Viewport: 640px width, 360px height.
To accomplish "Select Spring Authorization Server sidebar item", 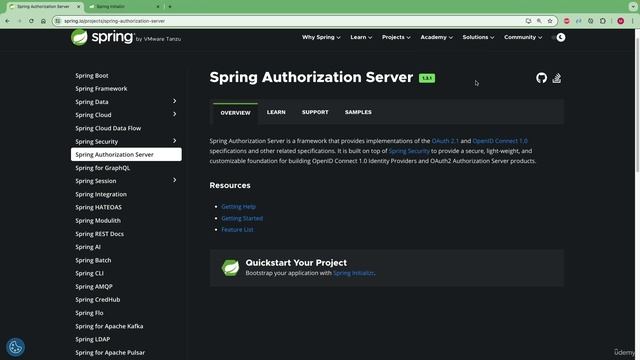I will (x=126, y=154).
